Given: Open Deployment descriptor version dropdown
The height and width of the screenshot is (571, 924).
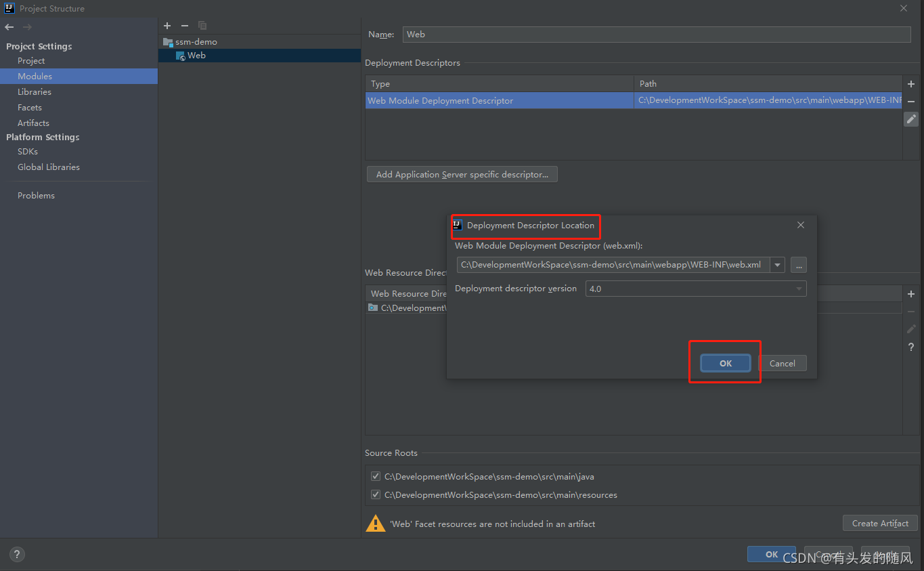Looking at the screenshot, I should click(x=696, y=289).
